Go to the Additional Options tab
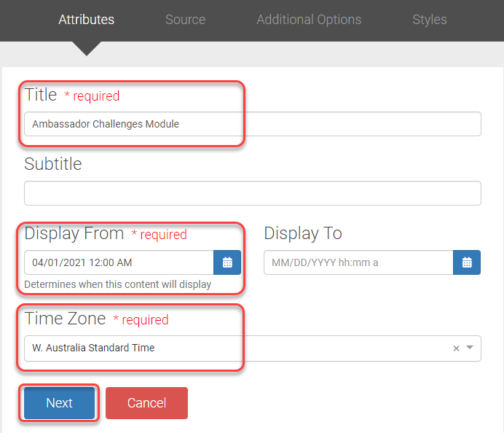 tap(309, 20)
